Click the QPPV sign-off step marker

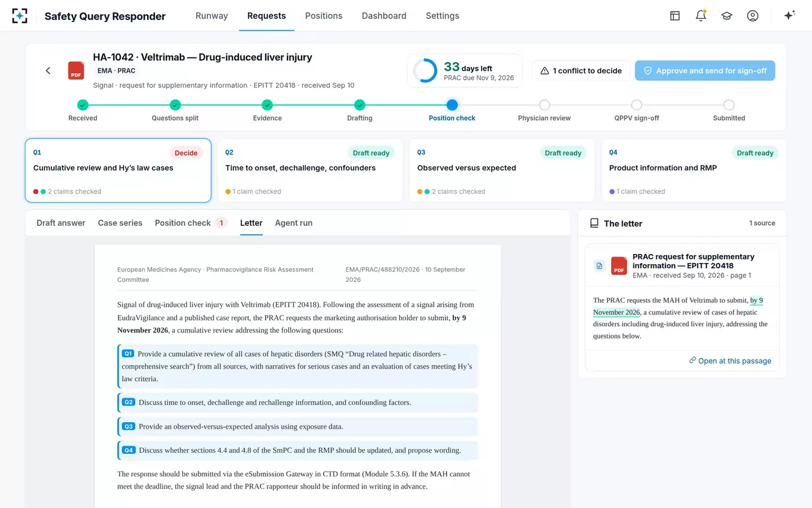coord(637,105)
